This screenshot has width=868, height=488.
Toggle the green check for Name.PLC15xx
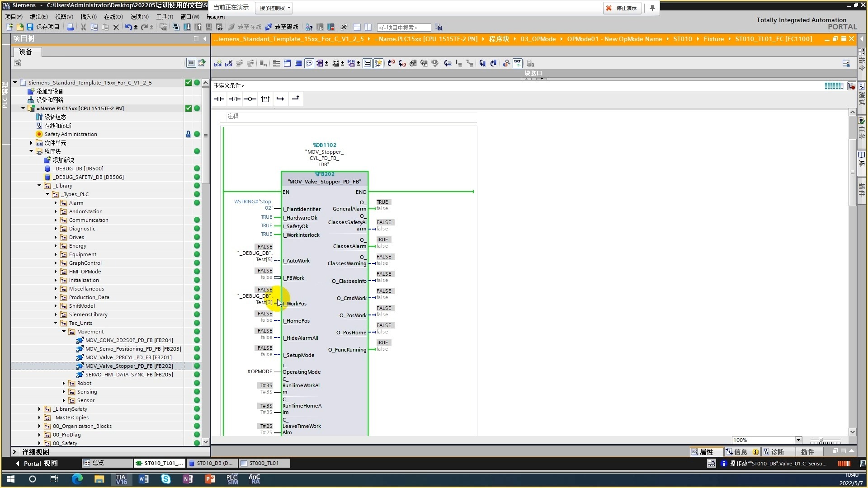pos(189,108)
